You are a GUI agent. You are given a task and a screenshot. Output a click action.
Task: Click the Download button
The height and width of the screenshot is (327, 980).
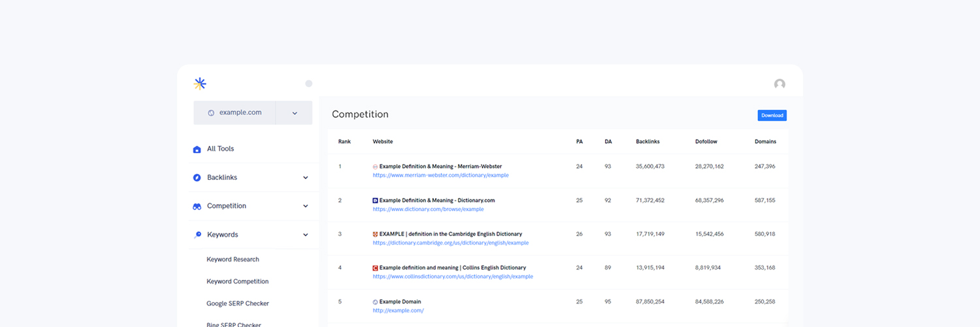coord(772,116)
